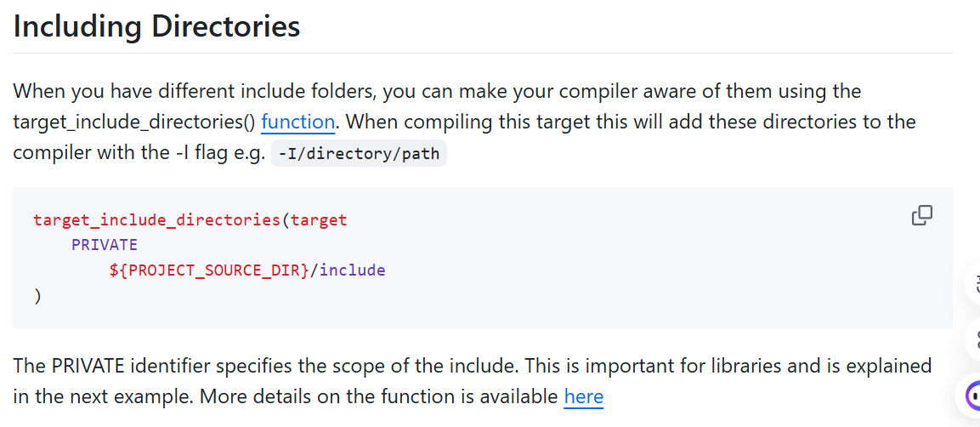Click the word "target" after the parenthesis
Screen dimensions: 980x427
tap(319, 220)
